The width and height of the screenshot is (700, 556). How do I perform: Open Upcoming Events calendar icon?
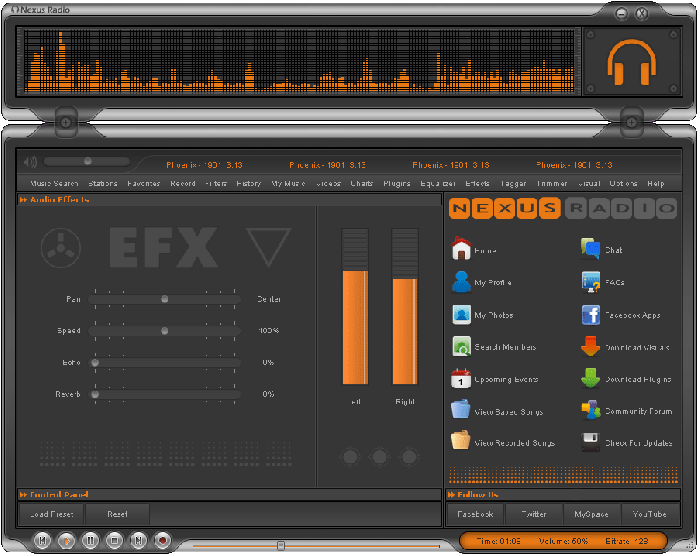click(x=461, y=379)
